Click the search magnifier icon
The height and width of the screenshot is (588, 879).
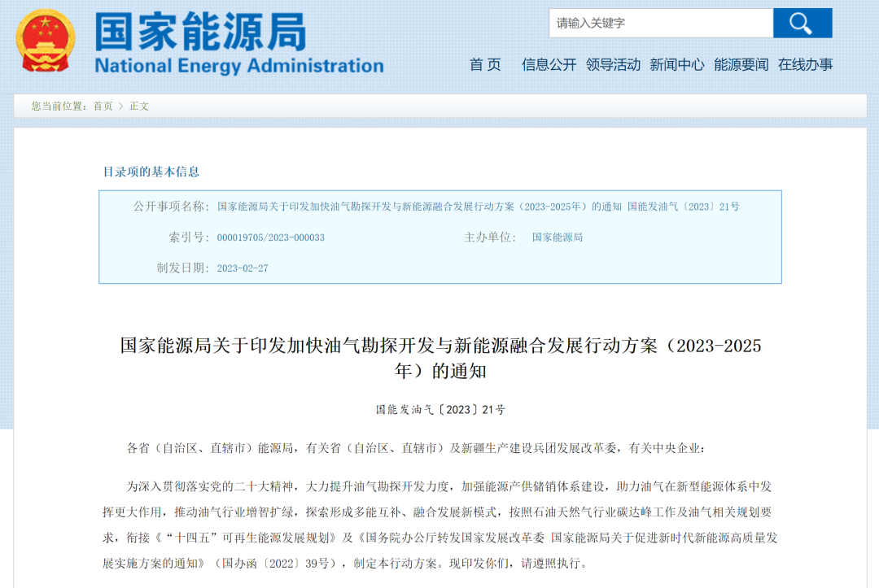[802, 24]
